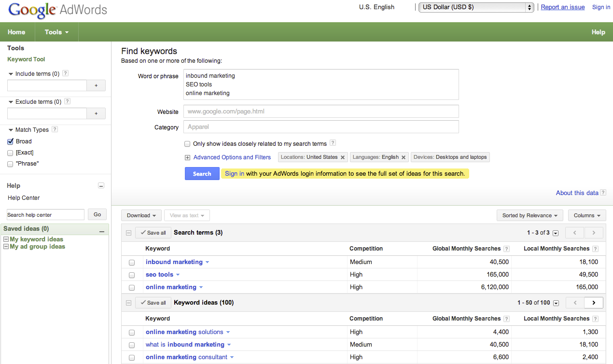Open help tooltip for Exclude terms

point(67,102)
